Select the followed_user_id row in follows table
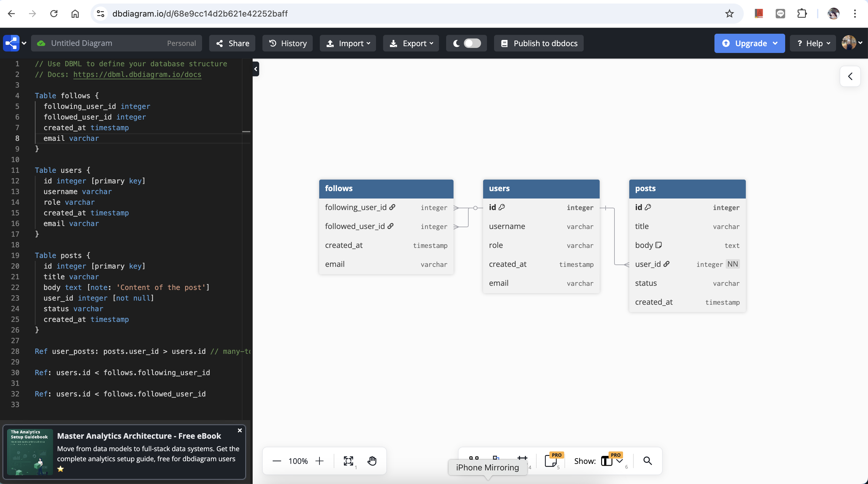The width and height of the screenshot is (868, 484). [386, 227]
